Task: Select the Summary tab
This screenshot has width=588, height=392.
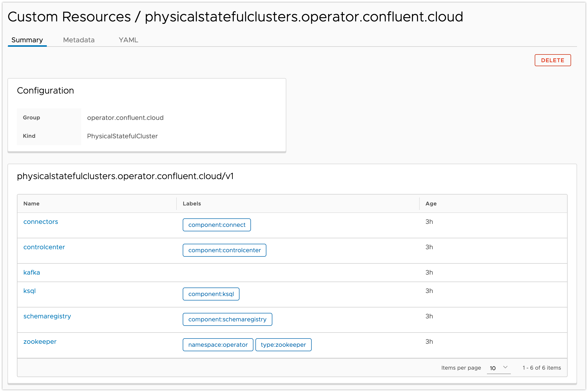Action: tap(27, 40)
